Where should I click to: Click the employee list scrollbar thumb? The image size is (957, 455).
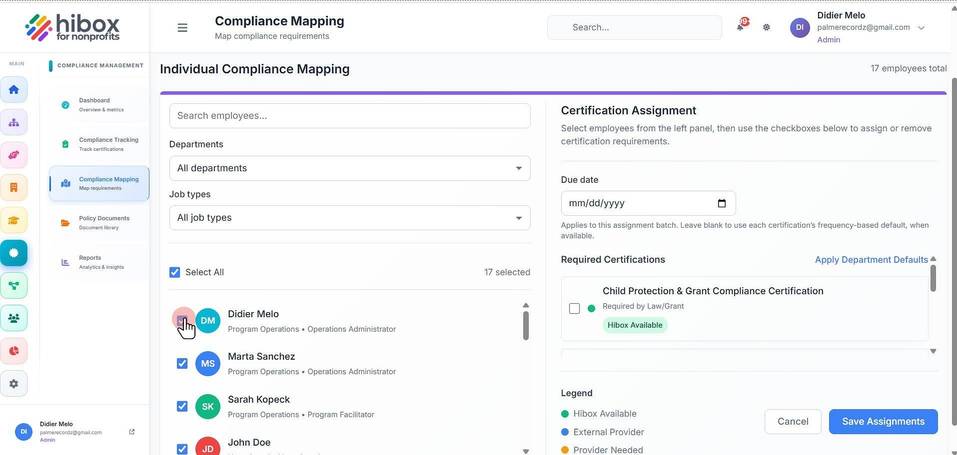click(525, 326)
